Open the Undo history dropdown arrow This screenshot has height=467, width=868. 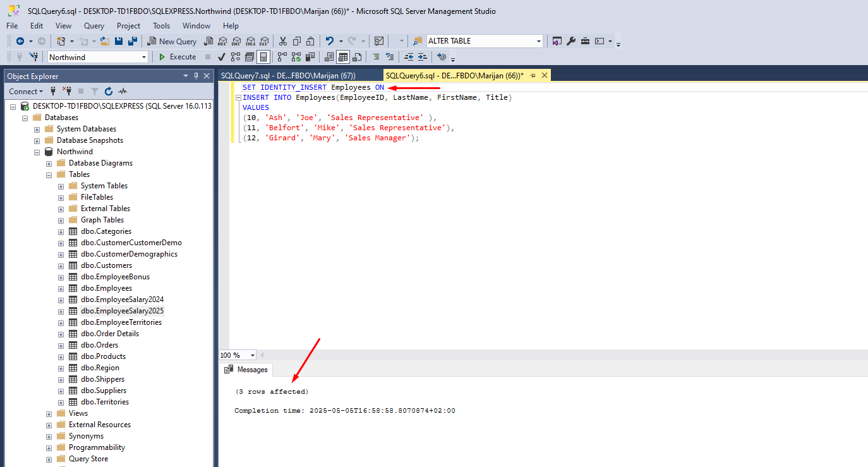pos(341,41)
